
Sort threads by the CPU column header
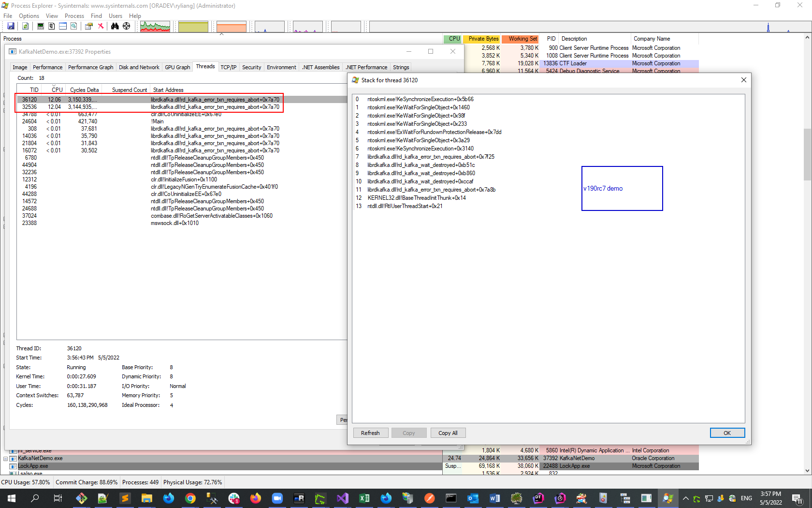(57, 90)
